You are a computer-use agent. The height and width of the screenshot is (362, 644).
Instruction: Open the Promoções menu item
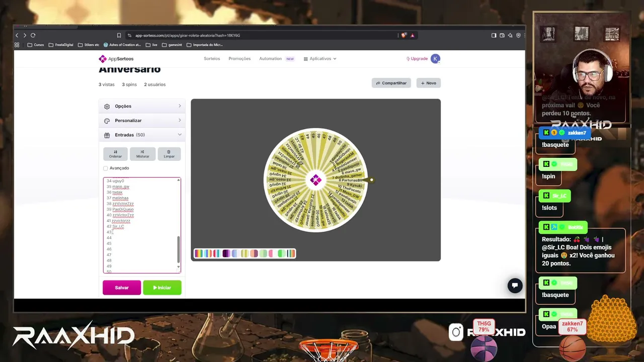tap(239, 59)
